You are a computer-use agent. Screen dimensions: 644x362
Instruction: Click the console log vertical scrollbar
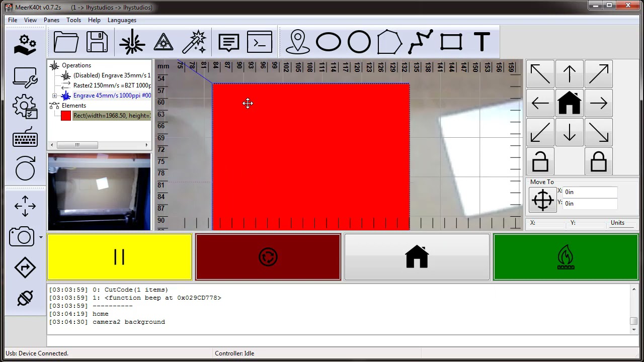click(x=634, y=309)
